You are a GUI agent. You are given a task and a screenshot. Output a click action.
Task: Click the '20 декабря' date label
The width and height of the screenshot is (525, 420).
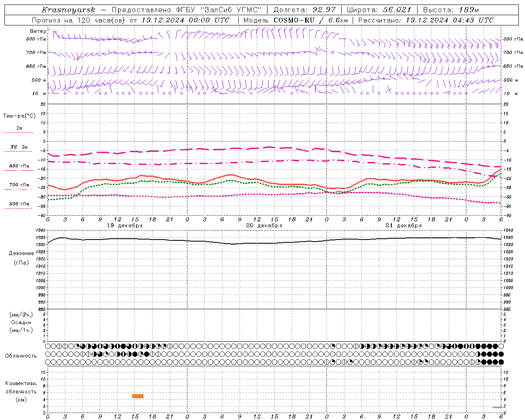click(x=264, y=226)
